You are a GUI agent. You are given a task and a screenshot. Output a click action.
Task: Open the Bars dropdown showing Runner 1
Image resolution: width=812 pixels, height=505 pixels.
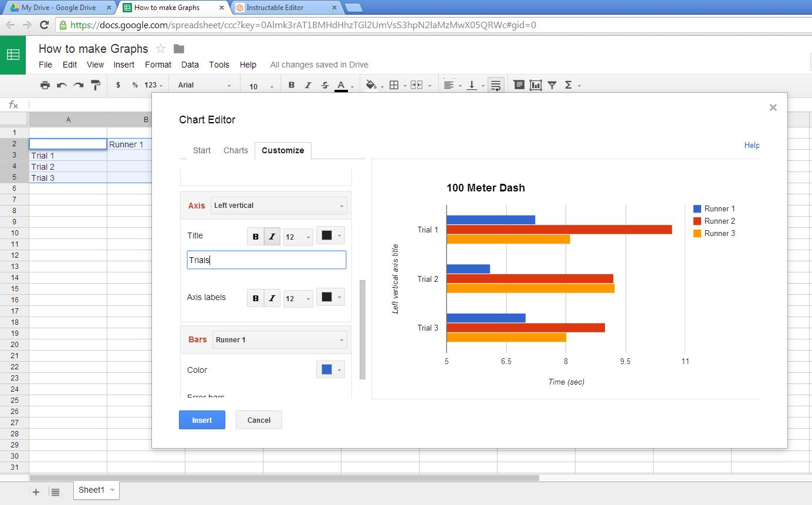[x=279, y=339]
